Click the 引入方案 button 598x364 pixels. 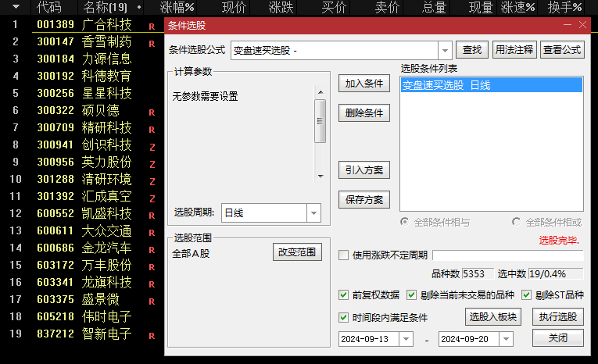tap(364, 170)
